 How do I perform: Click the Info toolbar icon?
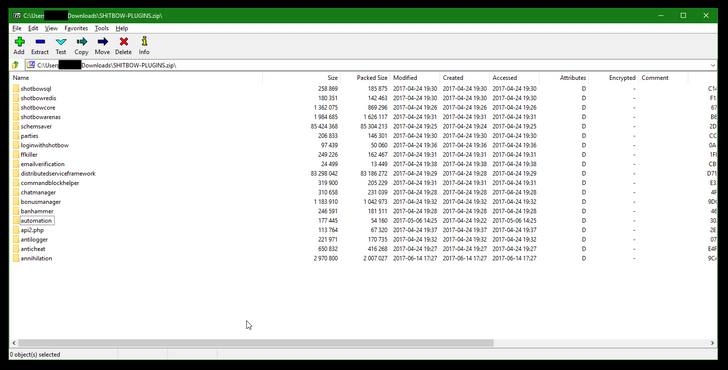(x=144, y=42)
